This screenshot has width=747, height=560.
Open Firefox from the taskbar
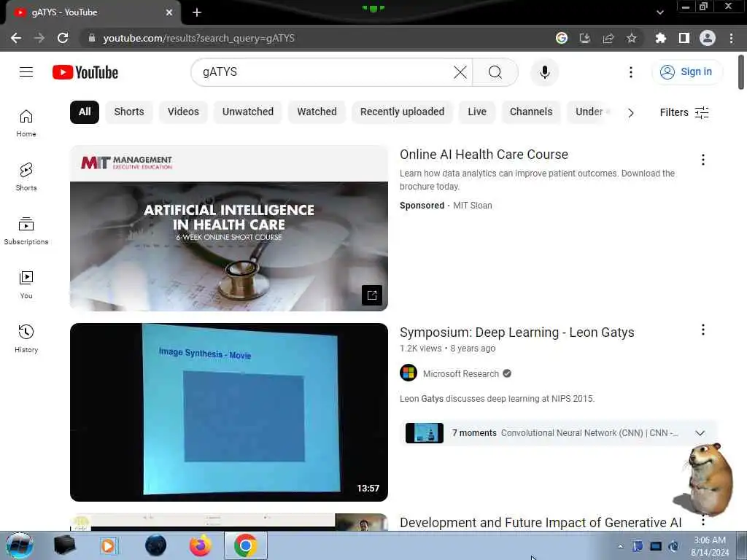tap(200, 545)
